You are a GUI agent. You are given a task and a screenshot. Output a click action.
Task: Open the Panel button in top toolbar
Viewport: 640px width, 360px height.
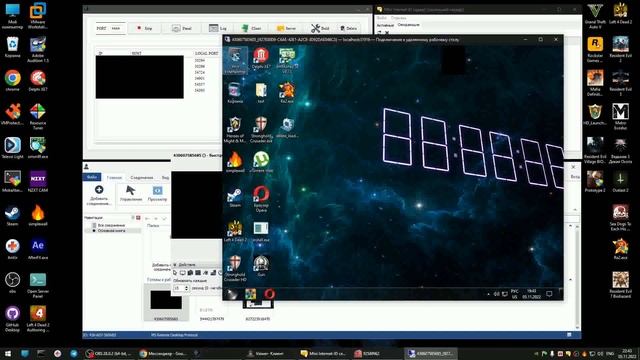tap(182, 28)
